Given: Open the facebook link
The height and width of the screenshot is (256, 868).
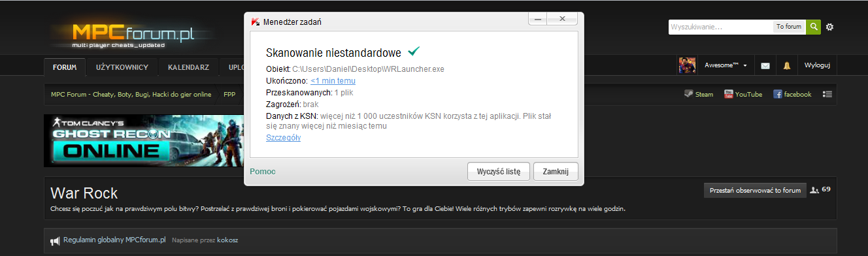Looking at the screenshot, I should [x=793, y=94].
